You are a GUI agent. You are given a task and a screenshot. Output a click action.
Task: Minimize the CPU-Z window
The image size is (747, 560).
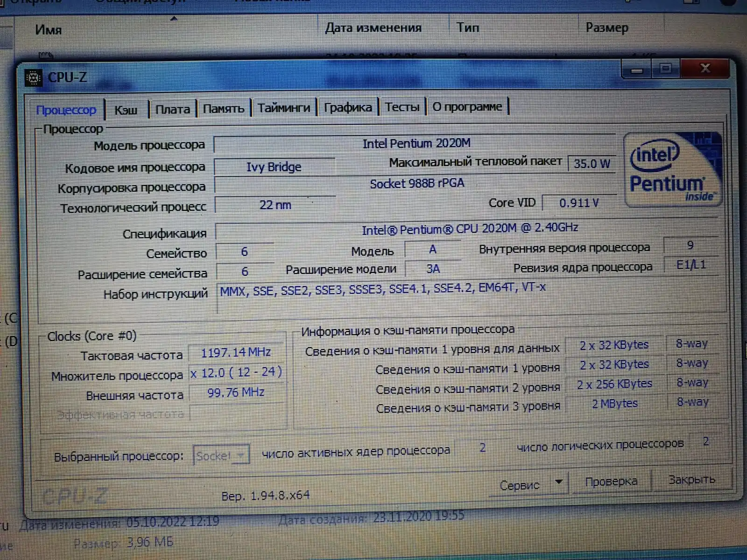pos(637,70)
